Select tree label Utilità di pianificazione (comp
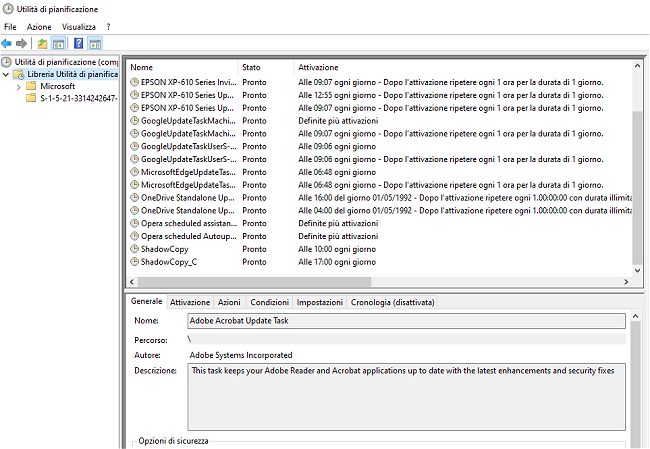650x449 pixels. click(66, 62)
